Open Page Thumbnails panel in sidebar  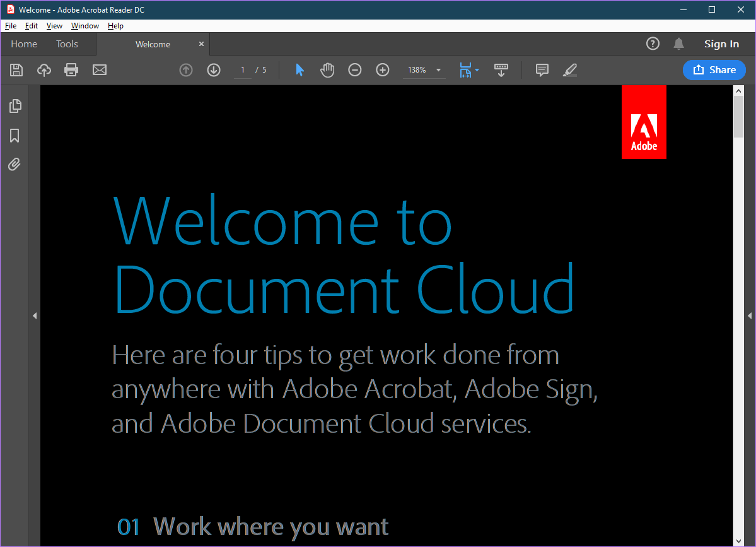(x=15, y=106)
